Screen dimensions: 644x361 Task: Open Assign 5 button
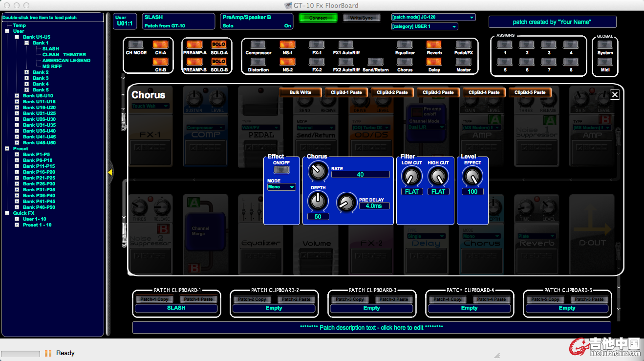pyautogui.click(x=505, y=62)
